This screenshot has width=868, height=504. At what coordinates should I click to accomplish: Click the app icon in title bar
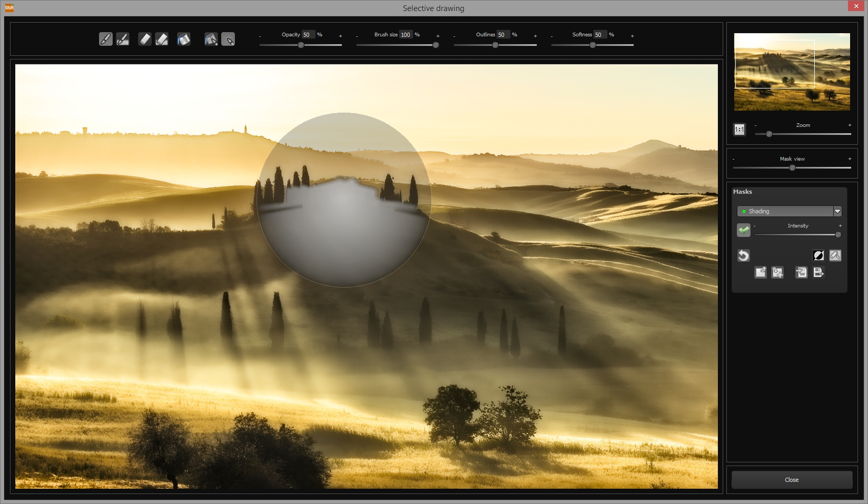[x=9, y=8]
